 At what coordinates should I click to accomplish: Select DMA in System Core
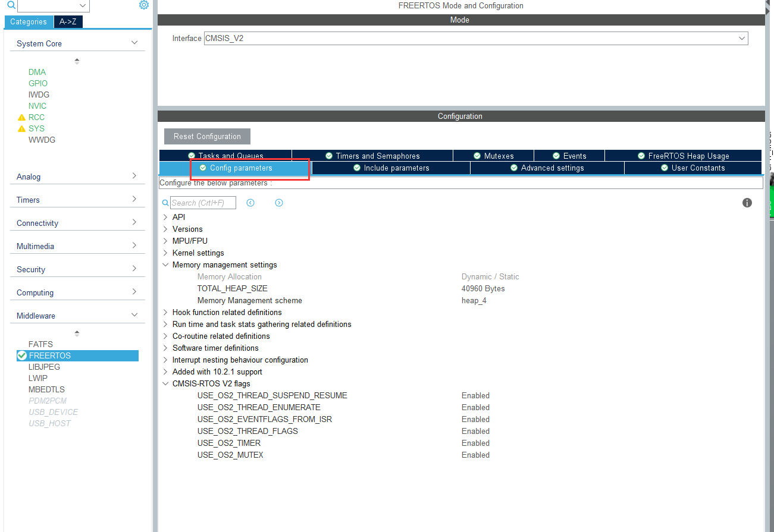[x=37, y=72]
